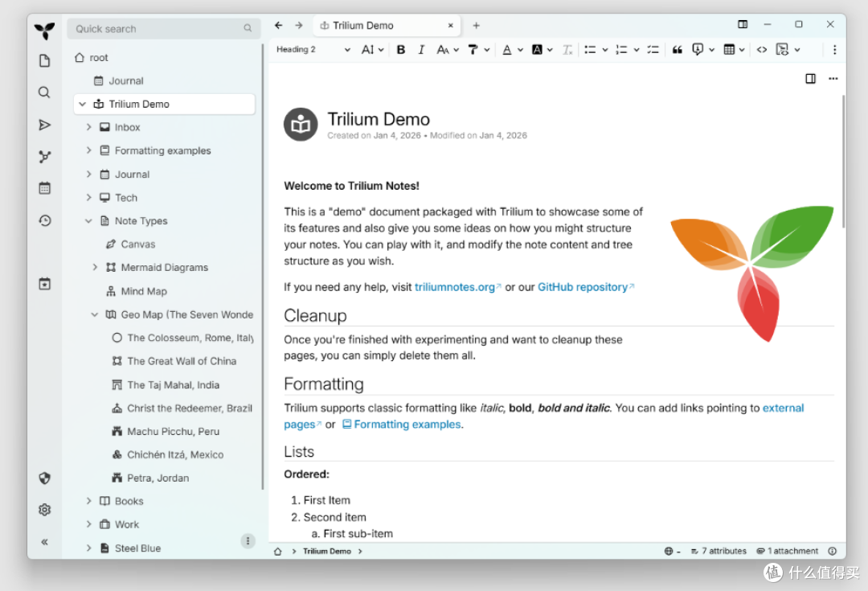Open the triliumnotes.org link
868x591 pixels.
[455, 287]
